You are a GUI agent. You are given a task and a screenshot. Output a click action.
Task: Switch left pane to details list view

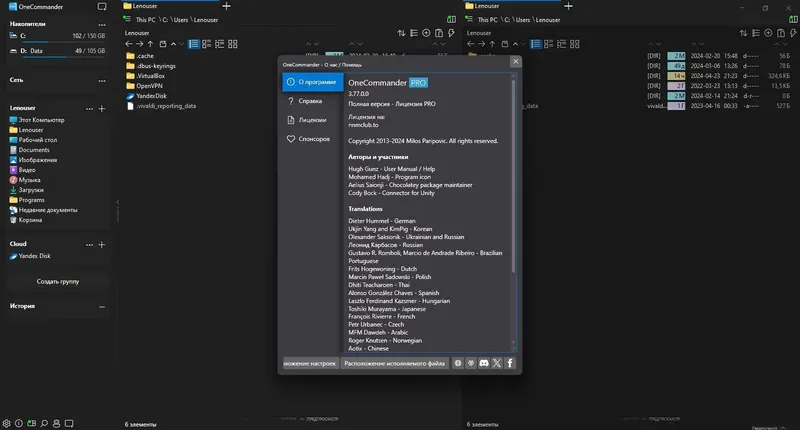click(194, 44)
